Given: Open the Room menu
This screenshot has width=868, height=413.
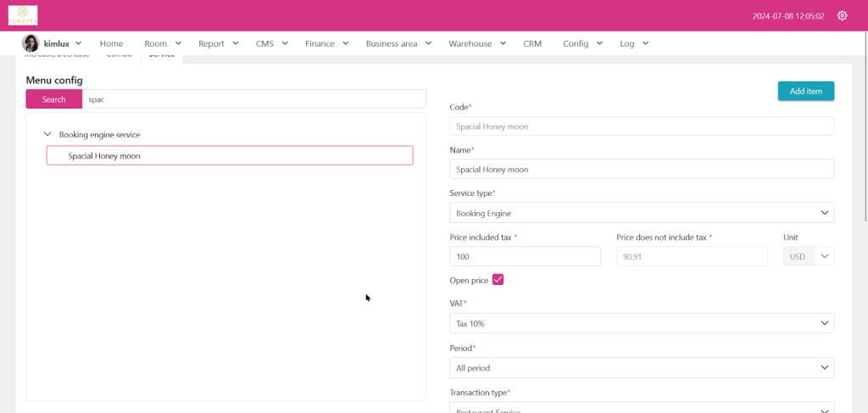Looking at the screenshot, I should point(162,43).
